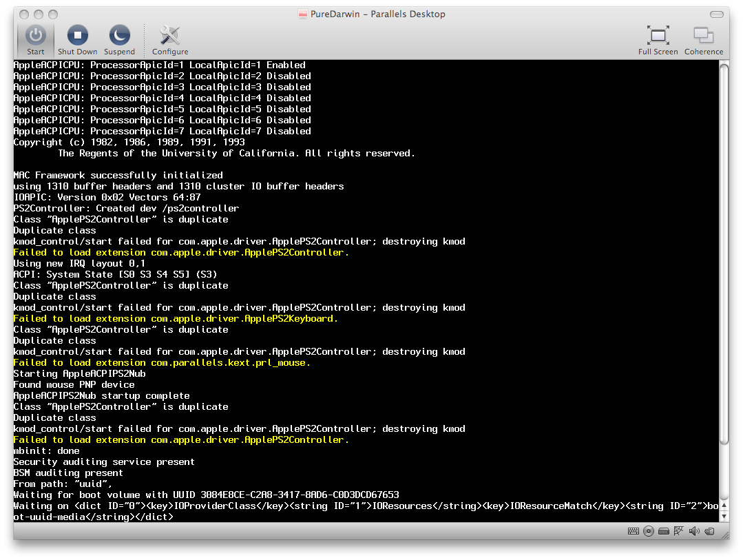Click the shared folders hand icon
This screenshot has height=560, width=743.
pos(709,531)
